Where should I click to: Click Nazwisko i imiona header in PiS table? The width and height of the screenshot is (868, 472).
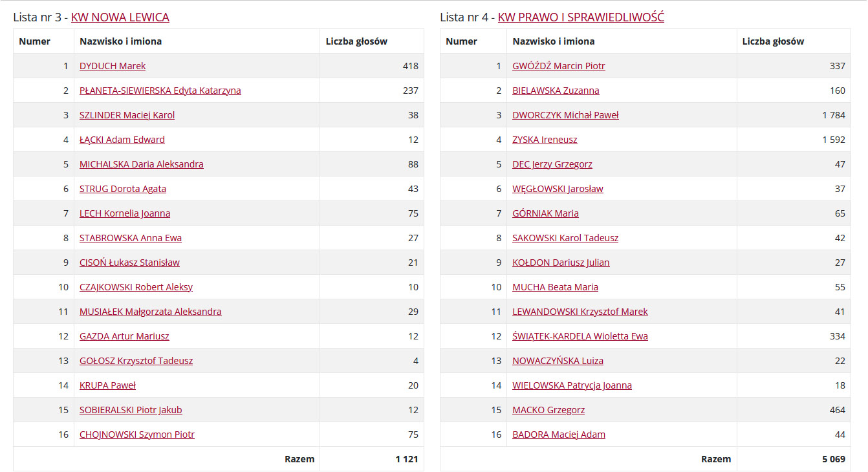pos(553,41)
